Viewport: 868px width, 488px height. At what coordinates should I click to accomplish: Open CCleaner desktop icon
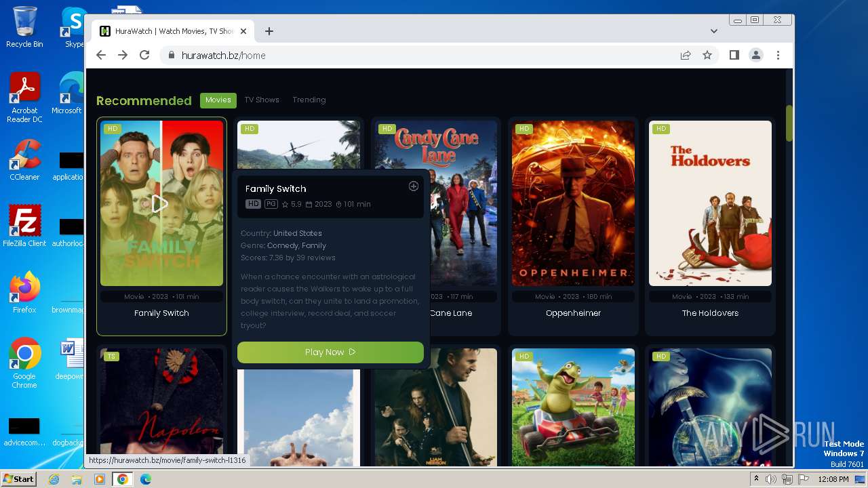[24, 160]
